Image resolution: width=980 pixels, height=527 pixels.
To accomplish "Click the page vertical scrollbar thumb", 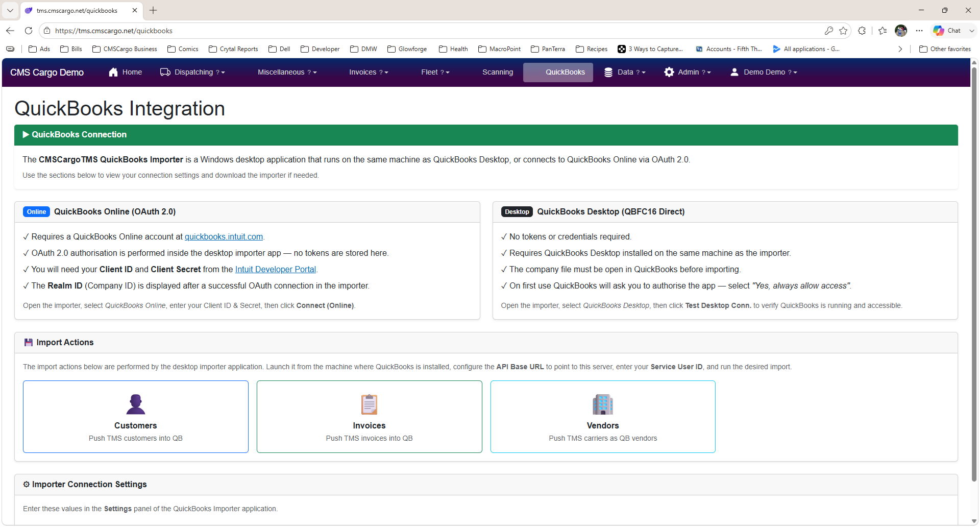I will click(974, 273).
